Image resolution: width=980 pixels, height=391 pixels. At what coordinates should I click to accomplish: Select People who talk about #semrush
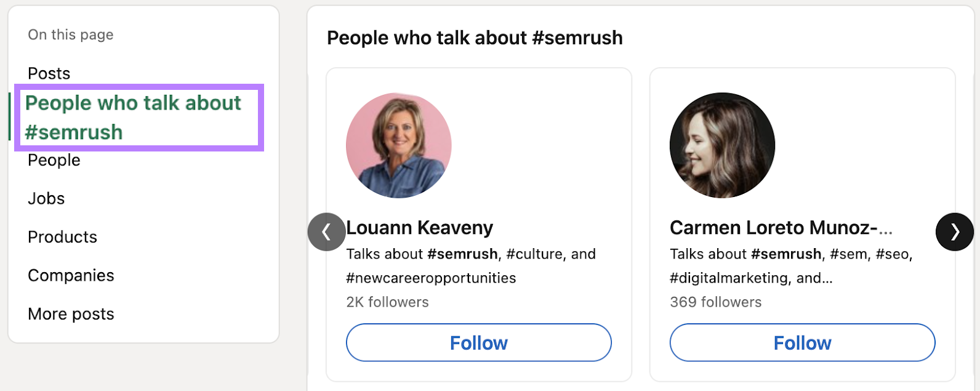pos(134,117)
